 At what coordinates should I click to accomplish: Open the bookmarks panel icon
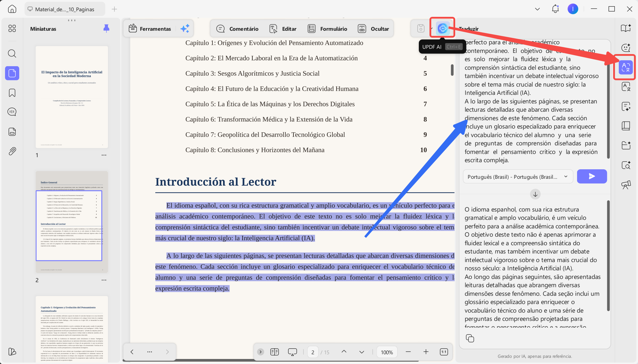coord(12,93)
